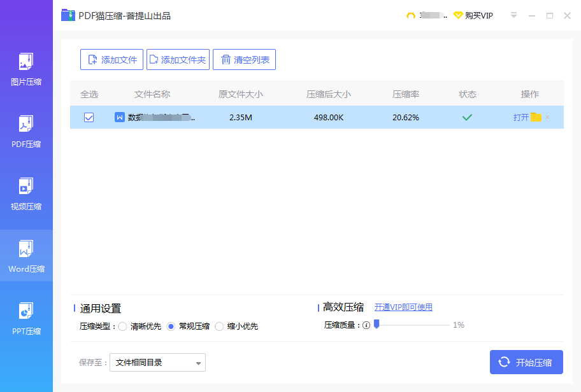Switch to the PDF压缩 section

coord(26,132)
